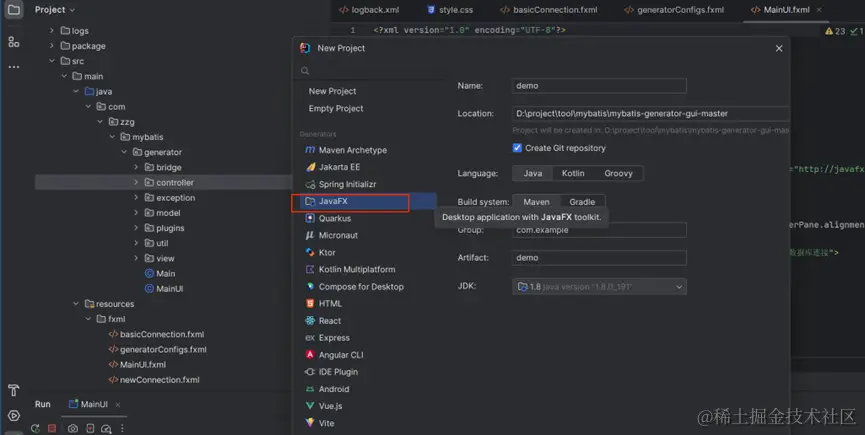Click the camera thread dump icon
Viewport: 865px width, 435px height.
point(73,428)
